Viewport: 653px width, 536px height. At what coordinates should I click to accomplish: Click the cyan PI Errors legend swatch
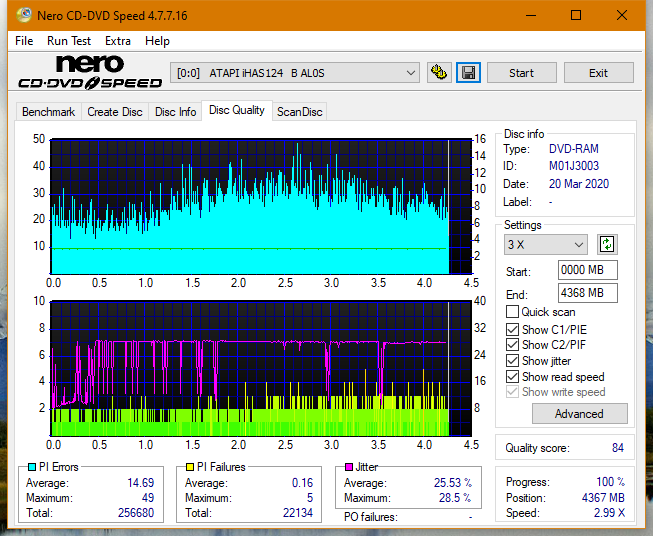pos(32,467)
